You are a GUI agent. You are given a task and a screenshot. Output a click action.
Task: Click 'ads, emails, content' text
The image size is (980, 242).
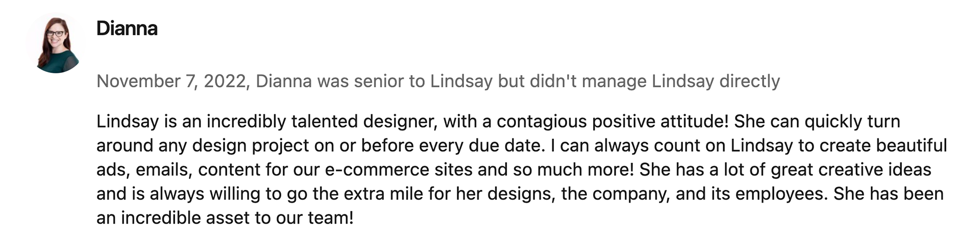(x=178, y=170)
